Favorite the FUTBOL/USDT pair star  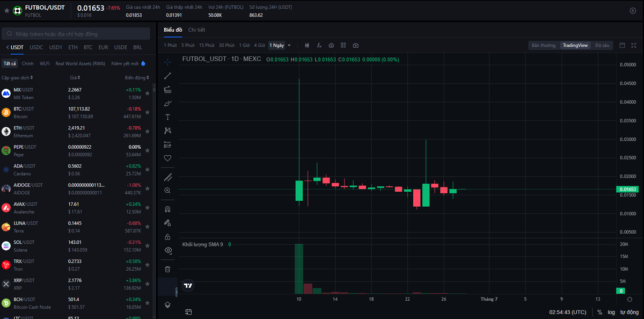pos(7,10)
